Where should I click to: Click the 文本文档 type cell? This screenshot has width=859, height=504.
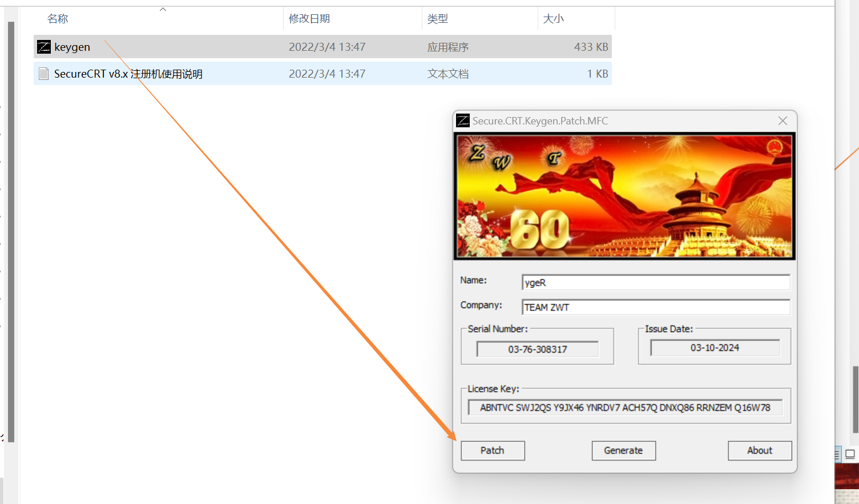coord(448,74)
